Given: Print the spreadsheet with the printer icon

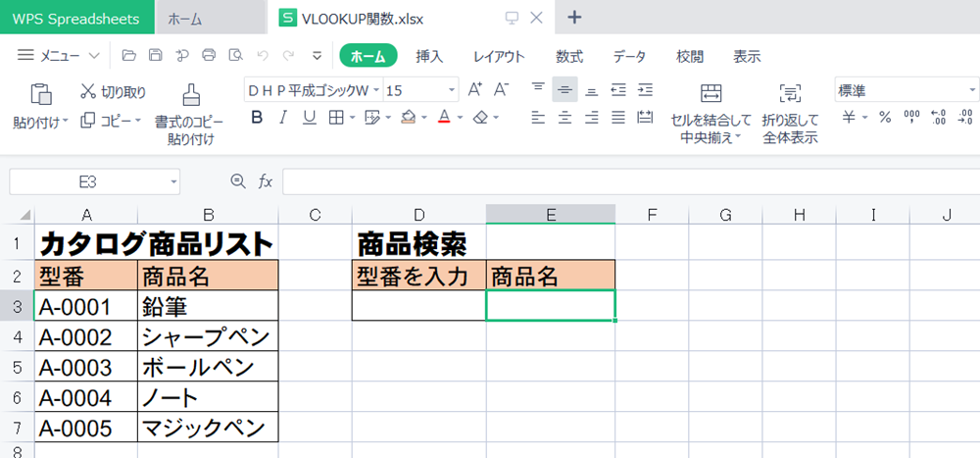Looking at the screenshot, I should (209, 56).
